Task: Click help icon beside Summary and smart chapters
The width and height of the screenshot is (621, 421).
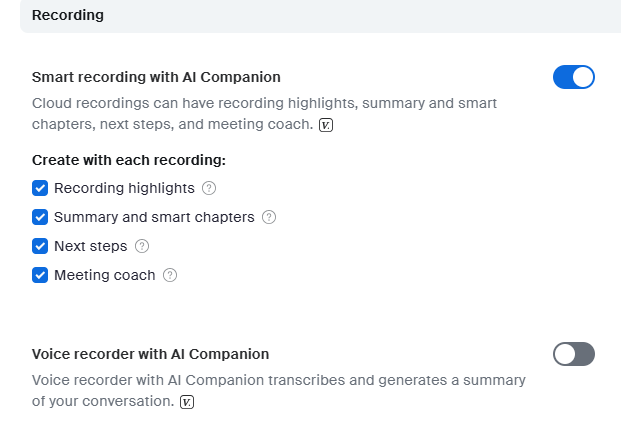Action: click(x=269, y=217)
